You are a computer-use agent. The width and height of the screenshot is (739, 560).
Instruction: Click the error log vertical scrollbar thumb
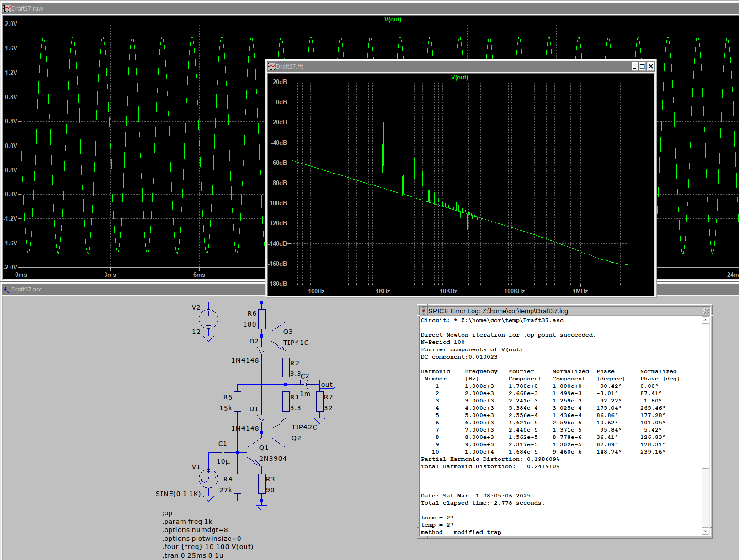705,396
